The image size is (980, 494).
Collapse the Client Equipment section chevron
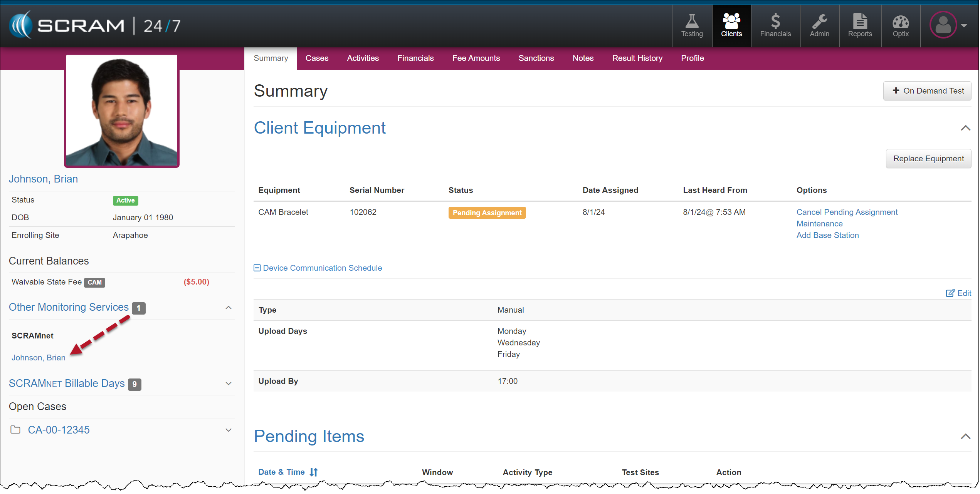[965, 128]
